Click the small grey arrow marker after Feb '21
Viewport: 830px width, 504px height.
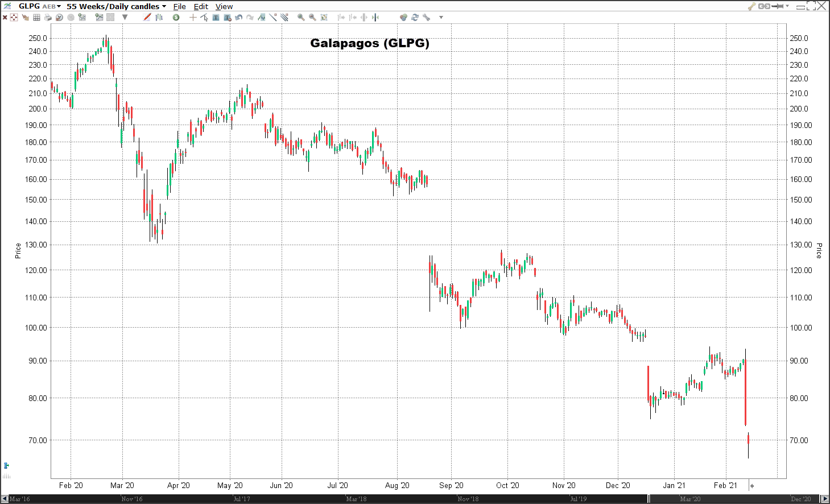[751, 486]
